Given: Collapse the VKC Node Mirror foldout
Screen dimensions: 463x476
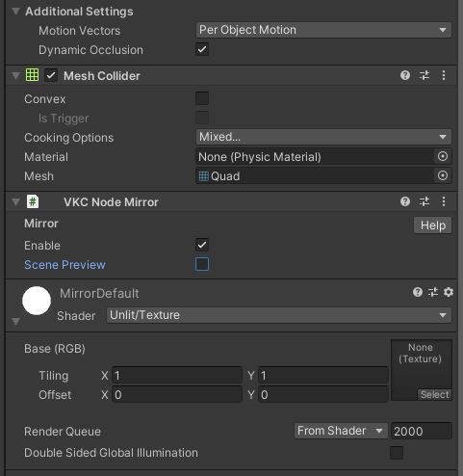Looking at the screenshot, I should [x=15, y=202].
